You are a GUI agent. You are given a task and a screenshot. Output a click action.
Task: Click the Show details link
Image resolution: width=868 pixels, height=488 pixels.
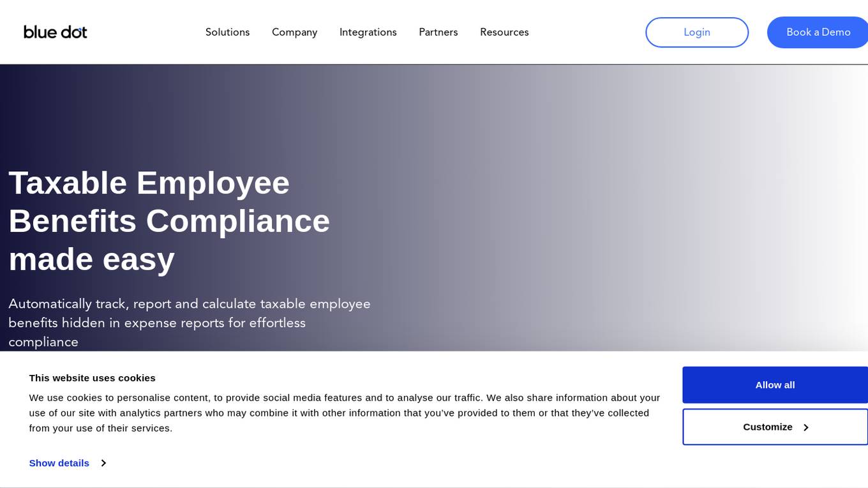(x=59, y=463)
